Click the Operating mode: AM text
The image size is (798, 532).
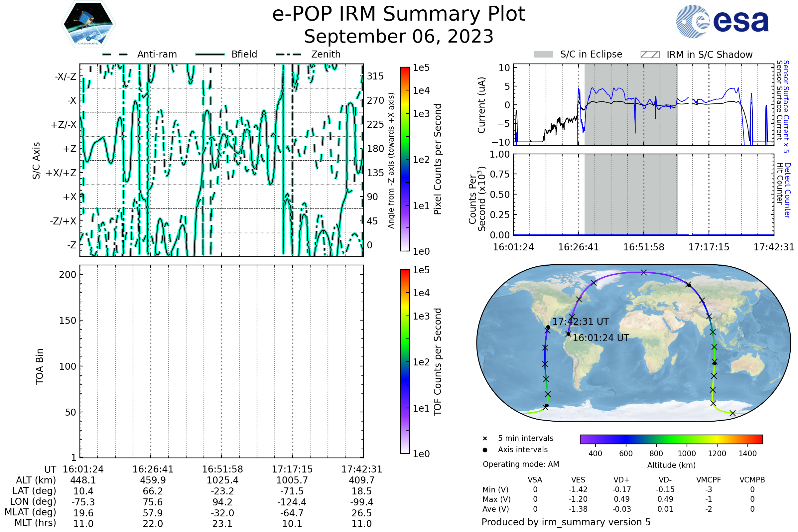coord(521,464)
